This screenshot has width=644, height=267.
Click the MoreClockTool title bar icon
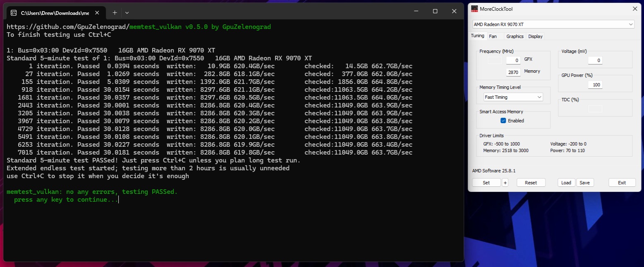474,9
